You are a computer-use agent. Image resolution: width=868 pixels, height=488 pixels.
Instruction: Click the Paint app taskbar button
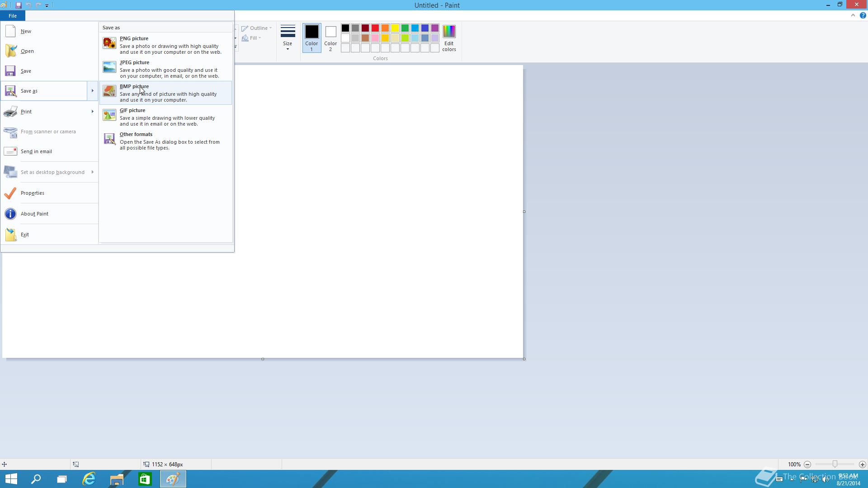[173, 479]
